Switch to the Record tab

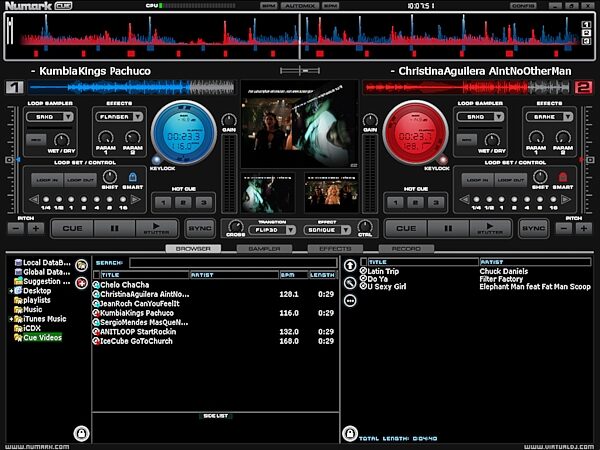(406, 249)
